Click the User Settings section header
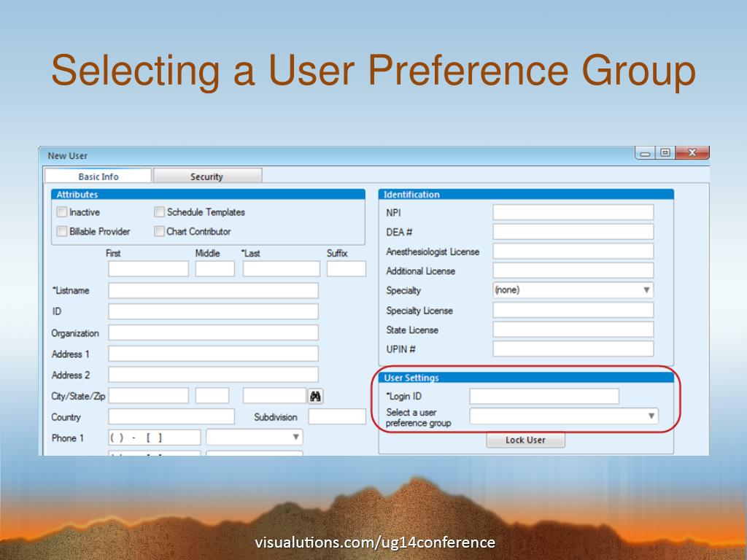The width and height of the screenshot is (747, 560). (526, 378)
